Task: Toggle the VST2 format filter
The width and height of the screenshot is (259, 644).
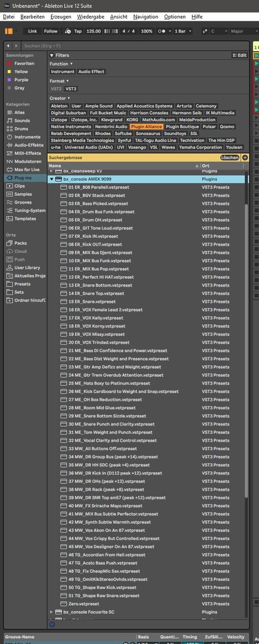Action: (x=56, y=89)
